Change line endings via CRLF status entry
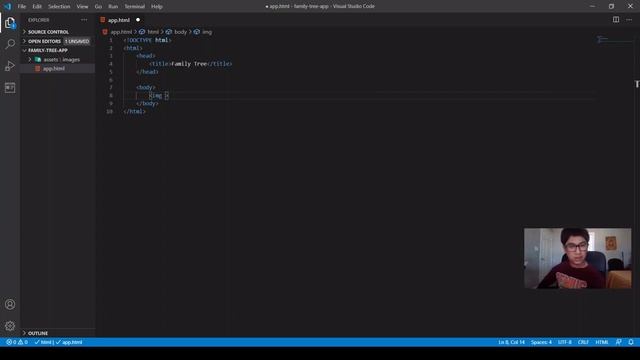This screenshot has height=360, width=640. (x=583, y=342)
